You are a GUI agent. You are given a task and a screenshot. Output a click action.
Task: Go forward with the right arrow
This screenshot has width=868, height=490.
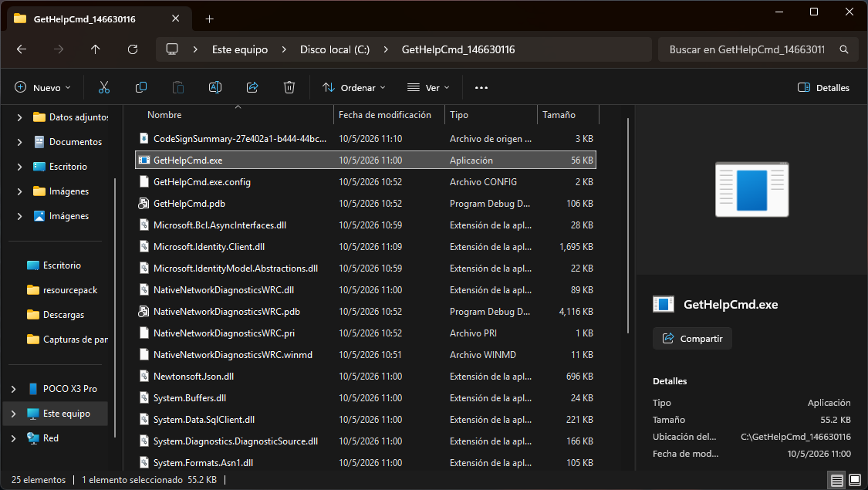[59, 49]
